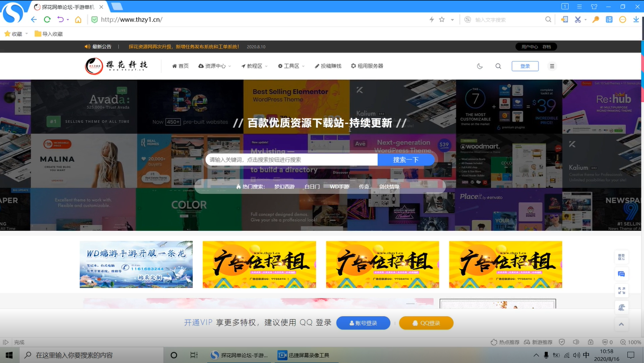
Task: Click the green security shield in address bar
Action: [94, 20]
